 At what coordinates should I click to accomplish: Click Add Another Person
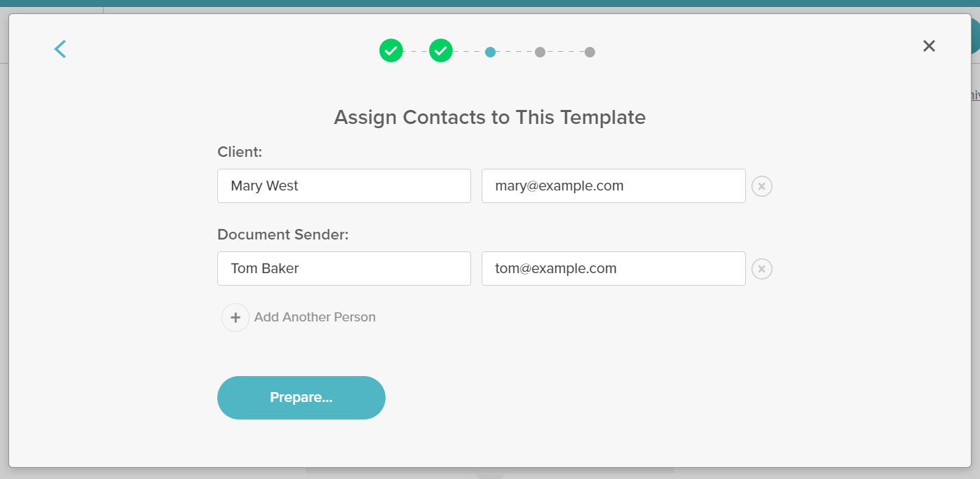tap(315, 317)
